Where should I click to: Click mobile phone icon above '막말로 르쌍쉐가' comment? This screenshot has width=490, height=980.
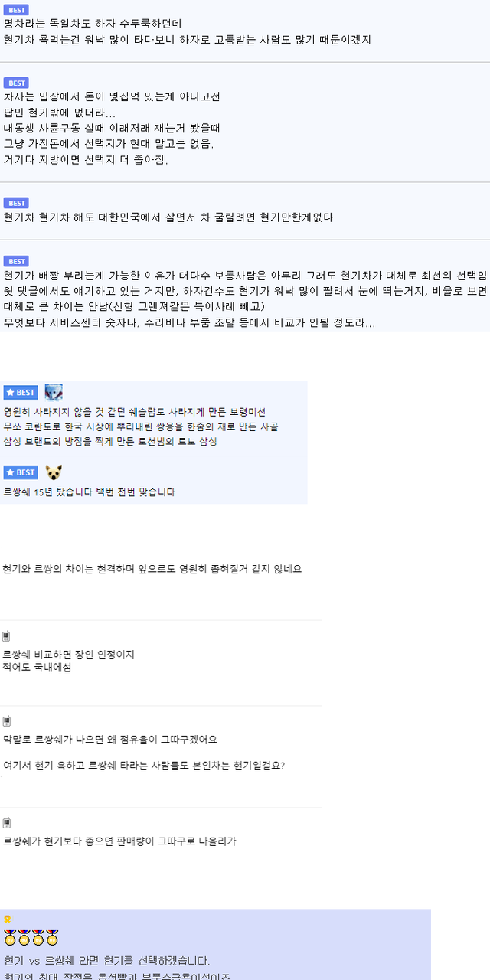[x=6, y=721]
